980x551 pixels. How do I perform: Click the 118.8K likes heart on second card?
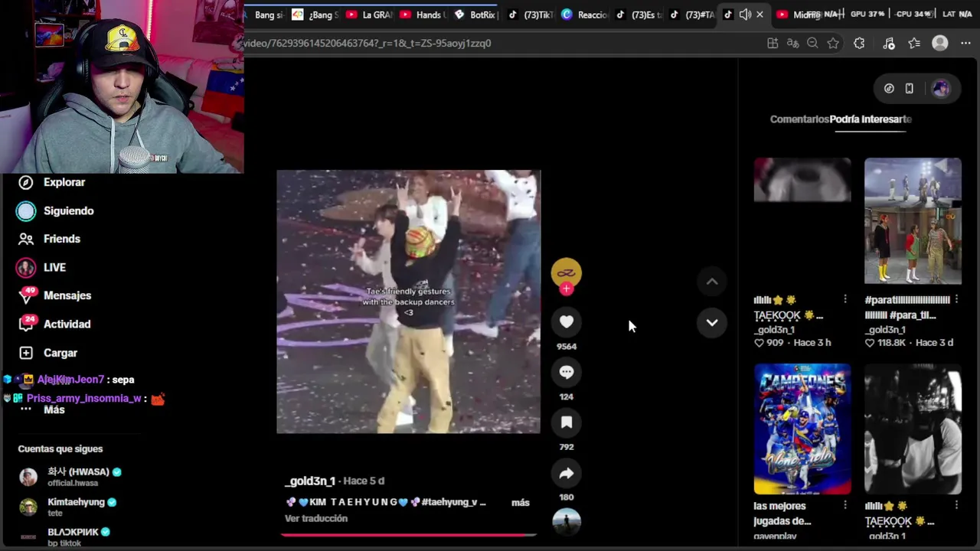click(x=870, y=343)
